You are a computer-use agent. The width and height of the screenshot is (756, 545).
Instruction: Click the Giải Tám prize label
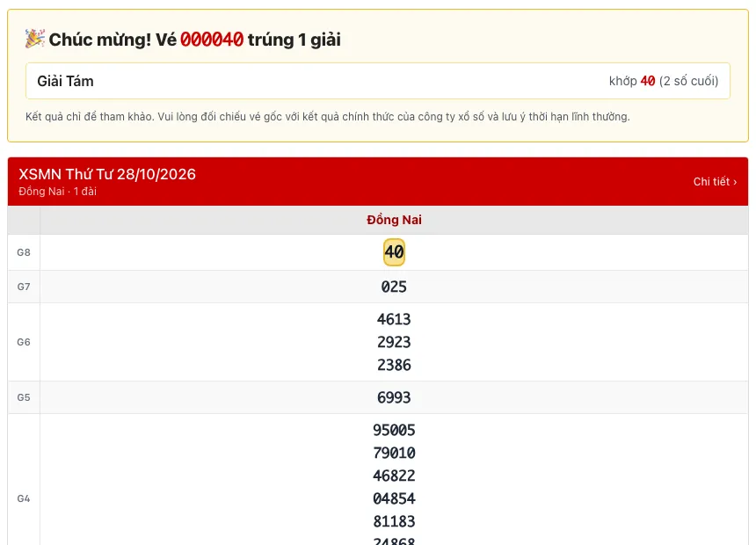(66, 81)
